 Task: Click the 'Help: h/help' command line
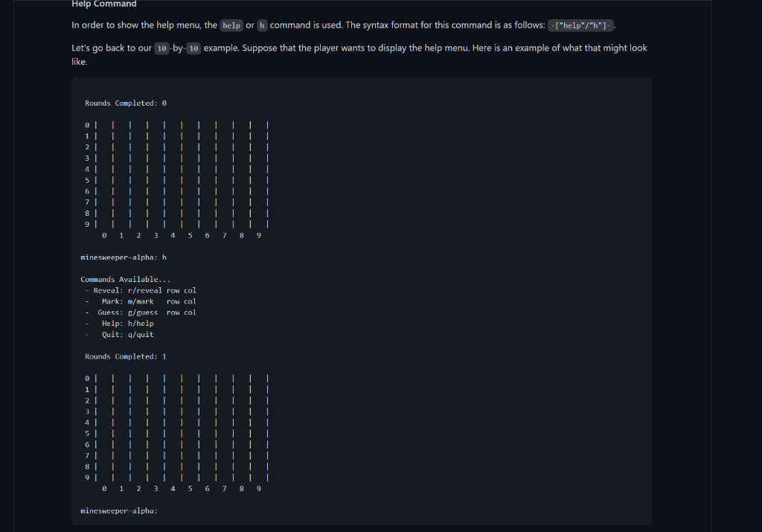(x=120, y=324)
